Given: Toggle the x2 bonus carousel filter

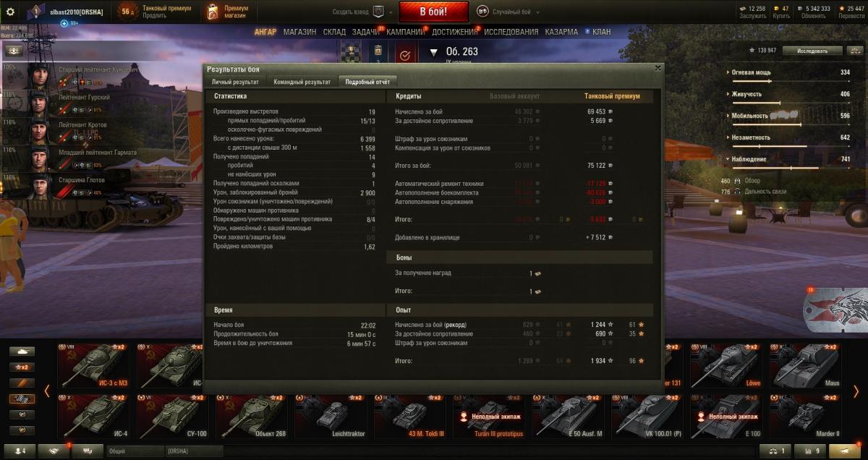Looking at the screenshot, I should [22, 367].
